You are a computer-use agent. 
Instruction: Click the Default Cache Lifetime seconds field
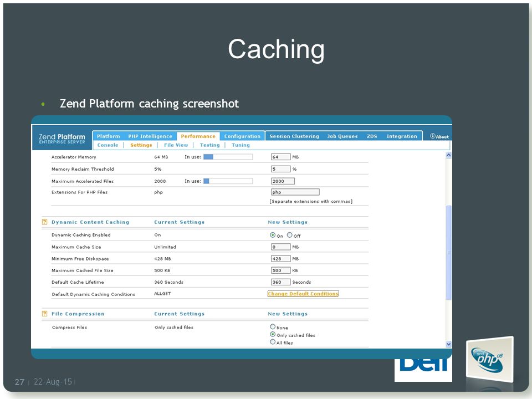tap(281, 282)
